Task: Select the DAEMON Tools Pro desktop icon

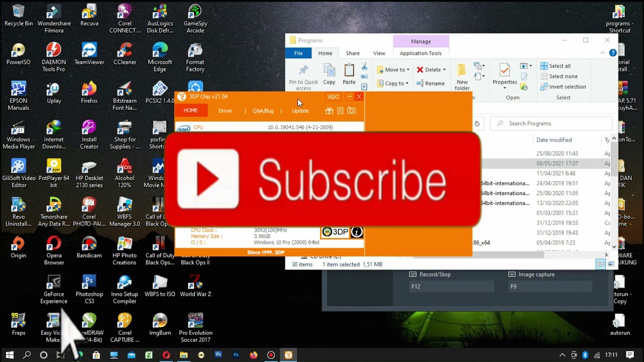Action: pos(54,57)
